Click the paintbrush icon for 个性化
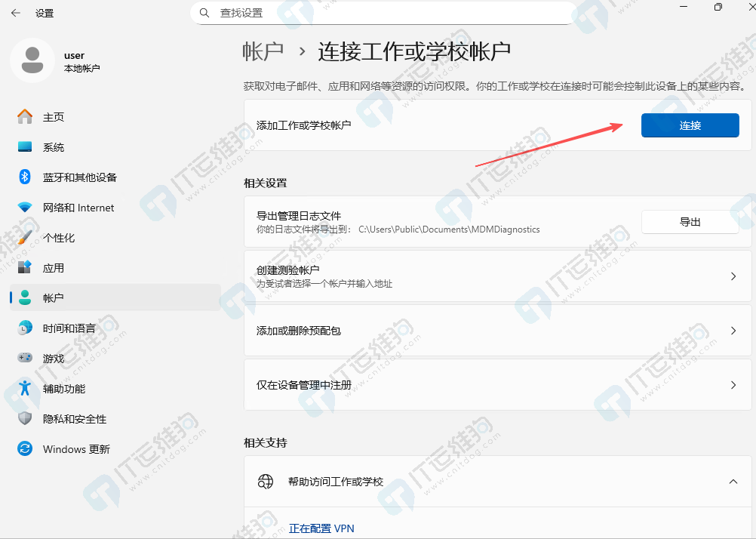The width and height of the screenshot is (756, 539). pos(25,237)
